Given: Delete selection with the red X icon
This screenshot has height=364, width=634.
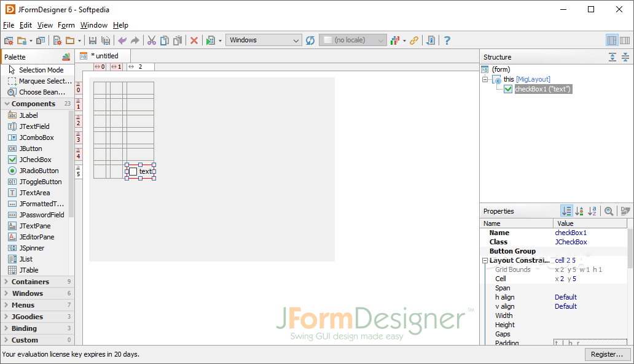Looking at the screenshot, I should tap(194, 41).
